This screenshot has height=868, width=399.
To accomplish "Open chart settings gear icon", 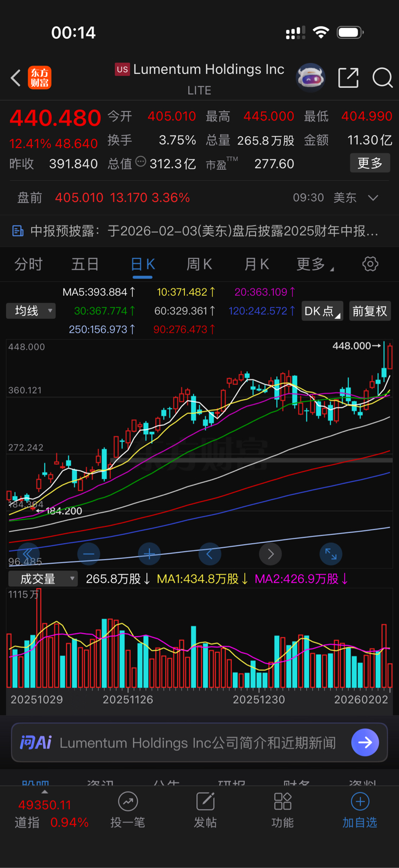I will point(370,264).
